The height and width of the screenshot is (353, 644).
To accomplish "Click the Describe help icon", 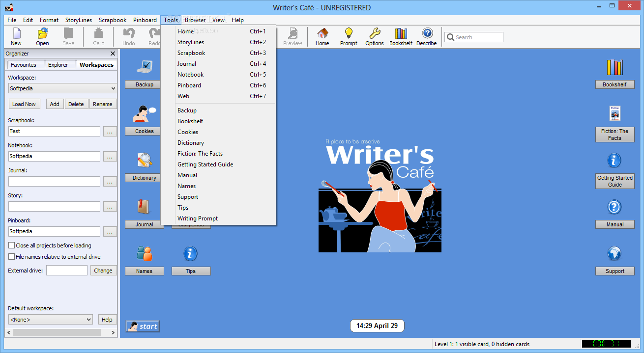I will pyautogui.click(x=427, y=37).
